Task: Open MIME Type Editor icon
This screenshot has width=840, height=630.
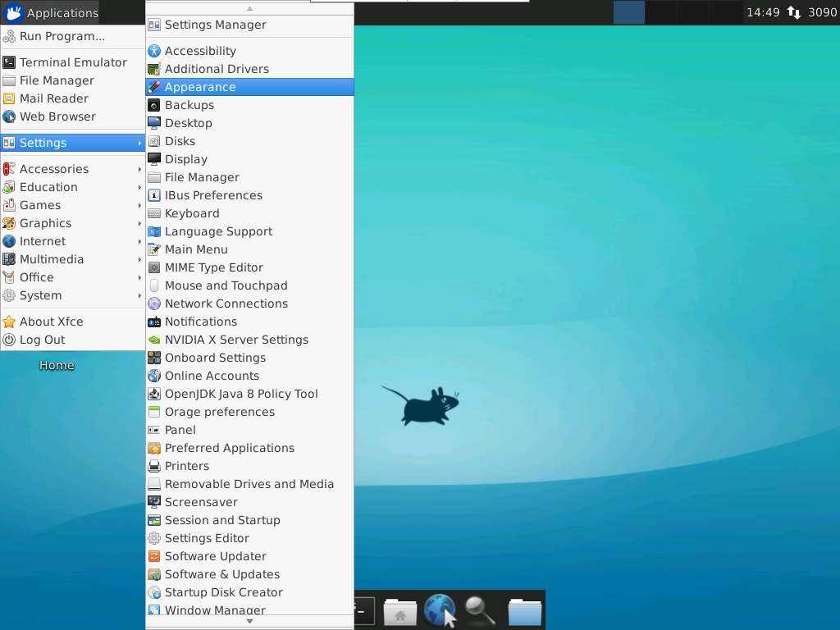Action: click(154, 268)
